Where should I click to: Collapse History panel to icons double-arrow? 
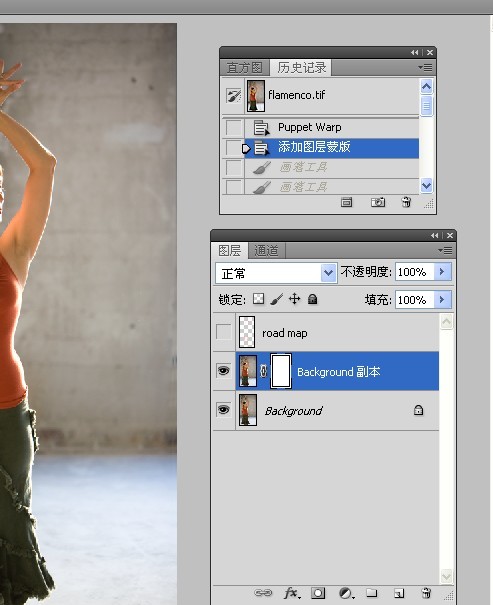coord(415,52)
